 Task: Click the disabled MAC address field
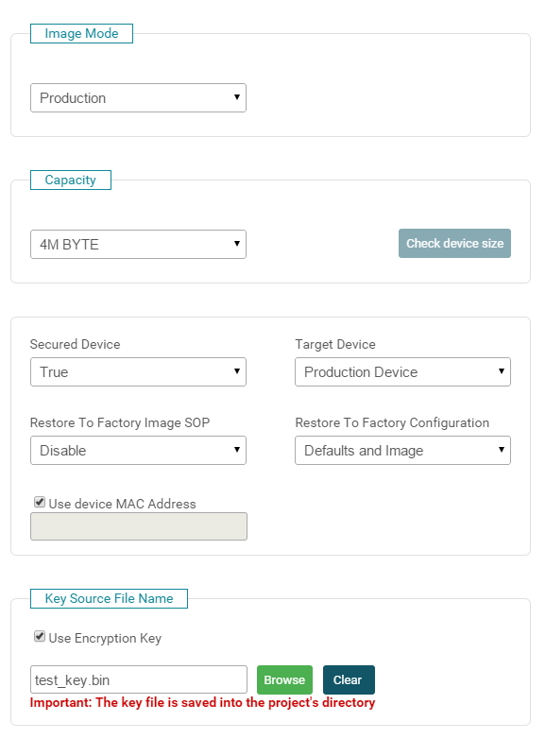pos(139,526)
